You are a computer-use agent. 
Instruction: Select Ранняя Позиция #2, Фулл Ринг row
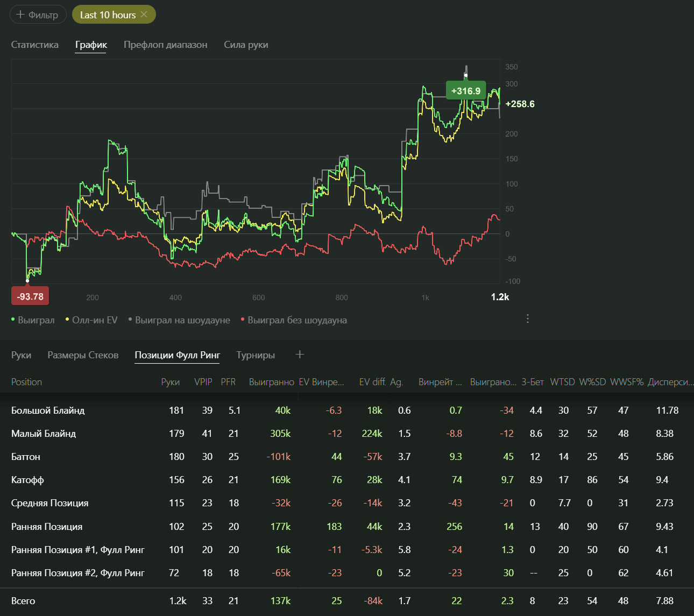point(347,573)
